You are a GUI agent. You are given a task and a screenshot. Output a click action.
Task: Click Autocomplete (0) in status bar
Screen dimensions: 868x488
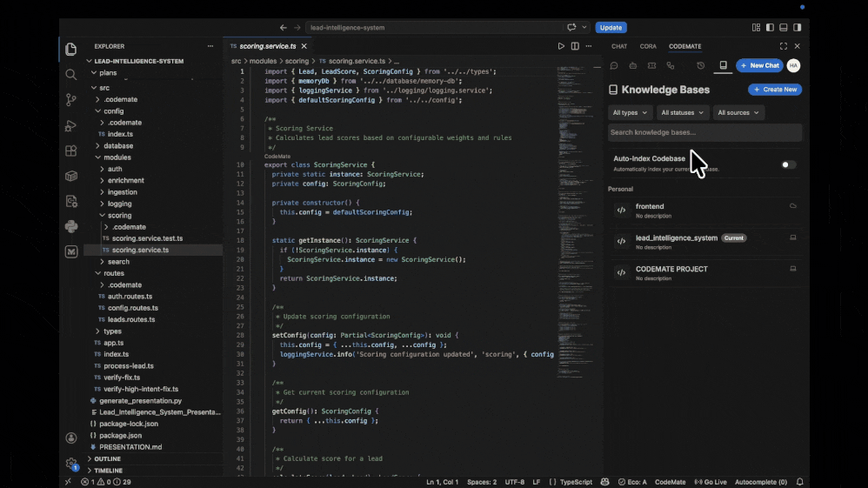761,482
